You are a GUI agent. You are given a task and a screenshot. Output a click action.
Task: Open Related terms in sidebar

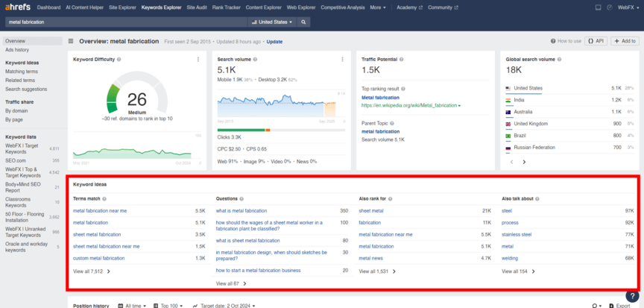pos(20,81)
